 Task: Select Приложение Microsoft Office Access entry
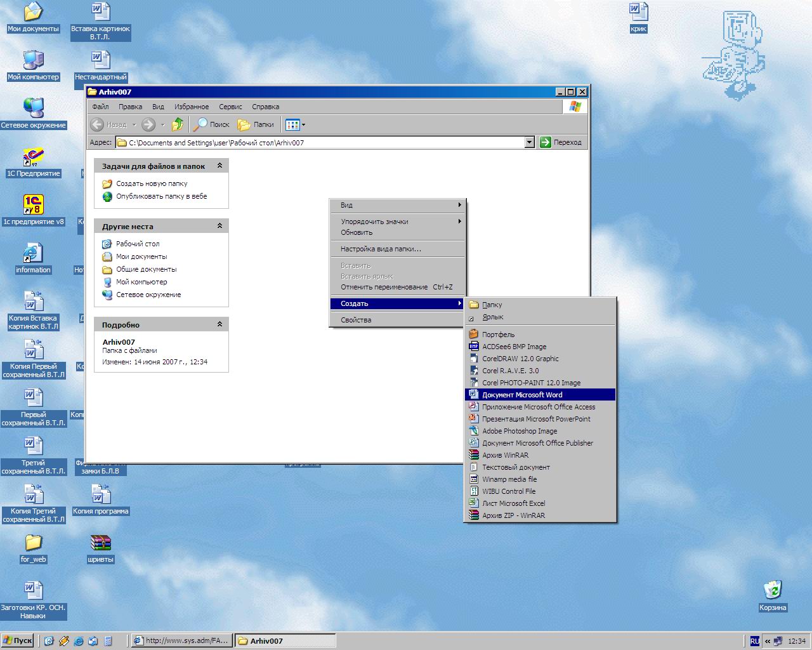click(x=540, y=407)
